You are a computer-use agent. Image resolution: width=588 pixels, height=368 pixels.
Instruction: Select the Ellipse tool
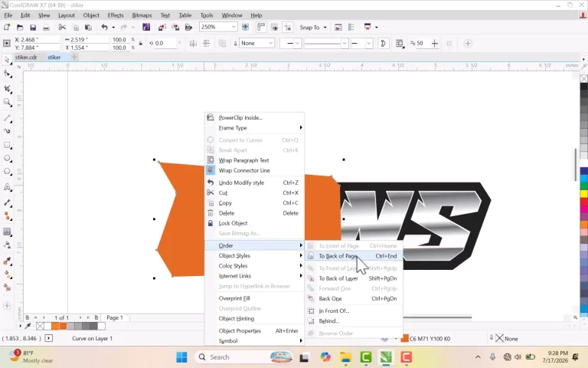coord(7,159)
